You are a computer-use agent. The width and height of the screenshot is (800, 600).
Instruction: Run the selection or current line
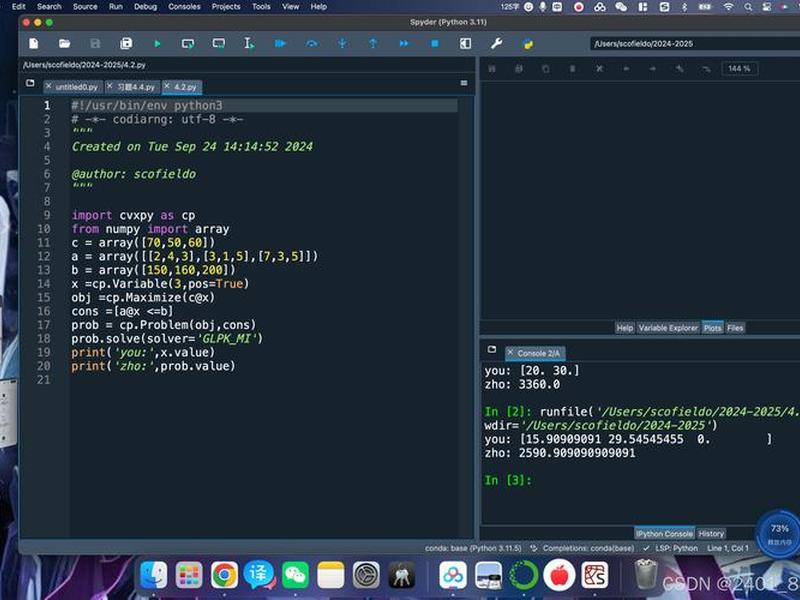(249, 44)
